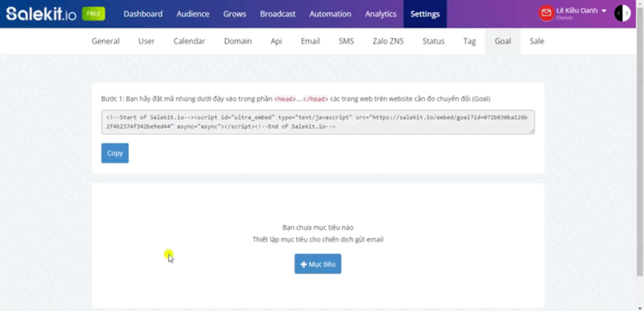Open the Grows menu
Image resolution: width=644 pixels, height=311 pixels.
coord(235,14)
